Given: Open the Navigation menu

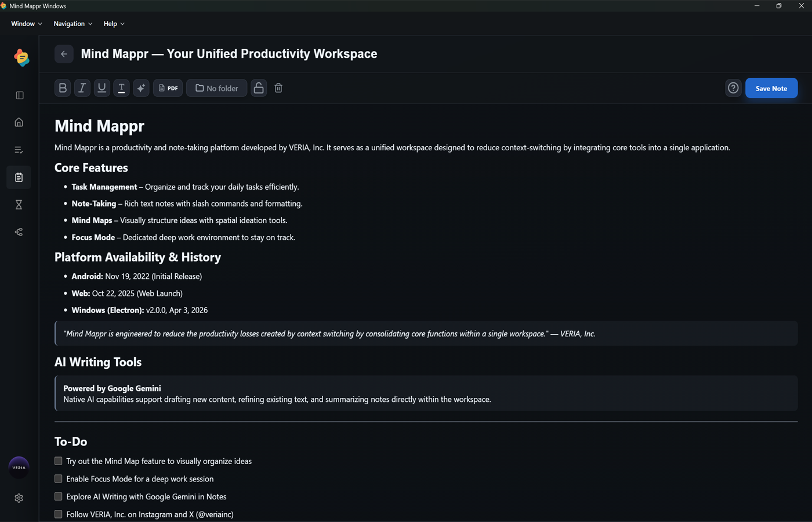Looking at the screenshot, I should pyautogui.click(x=73, y=24).
